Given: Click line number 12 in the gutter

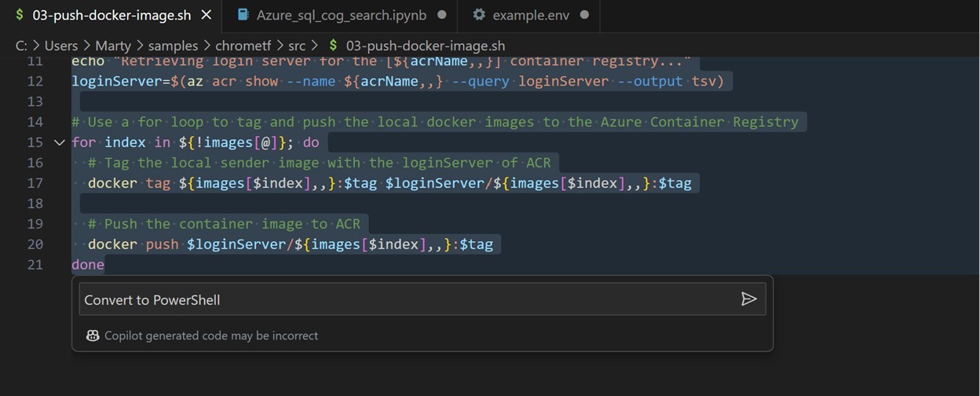Looking at the screenshot, I should (35, 81).
